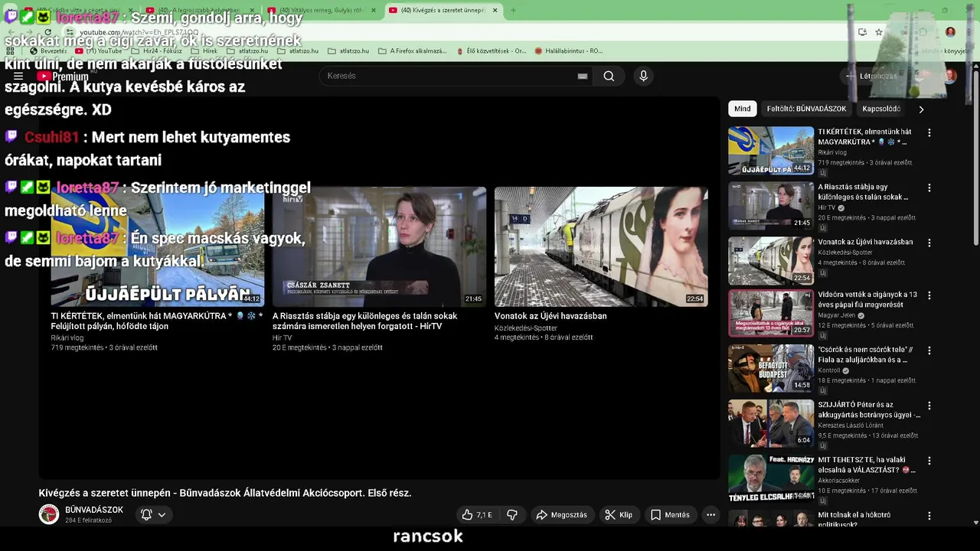Viewport: 980px width, 551px height.
Task: Expand filter chips with right chevron arrow
Action: pos(921,109)
